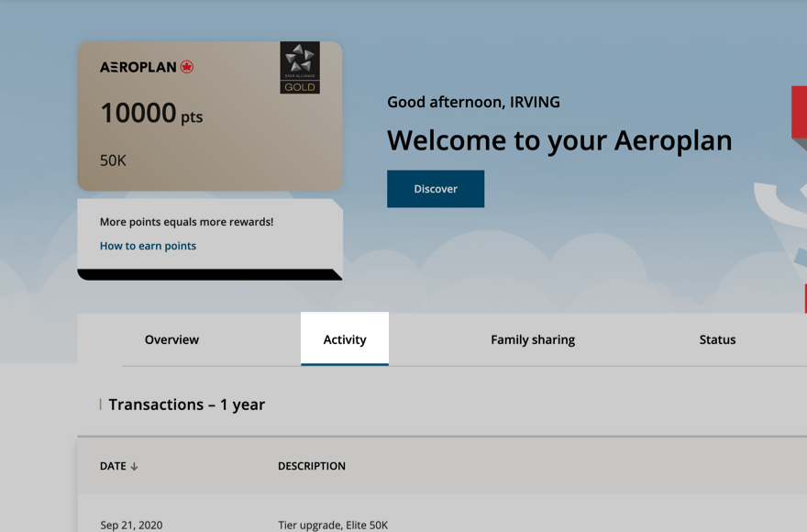Viewport: 807px width, 532px height.
Task: Select the Sep 21, 2020 date cell
Action: click(x=131, y=525)
